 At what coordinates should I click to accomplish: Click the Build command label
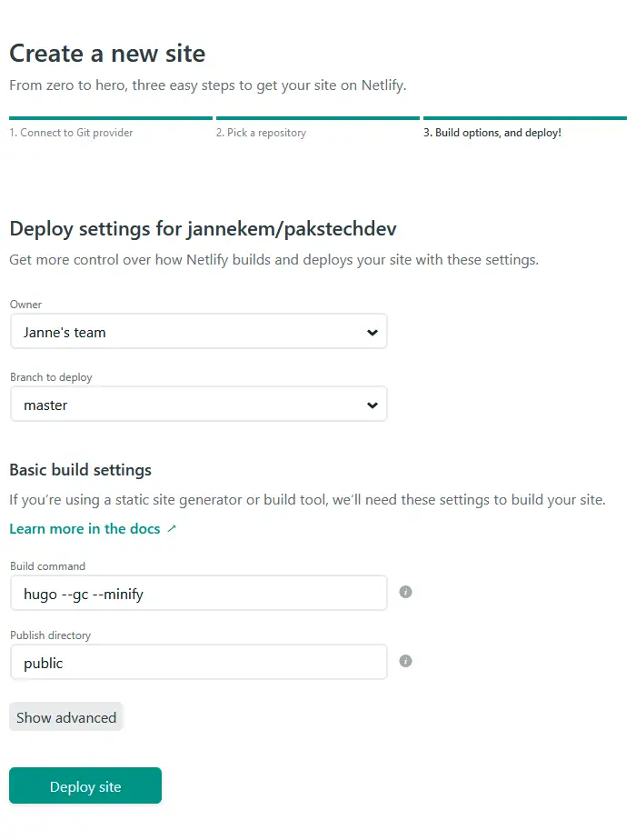(47, 566)
